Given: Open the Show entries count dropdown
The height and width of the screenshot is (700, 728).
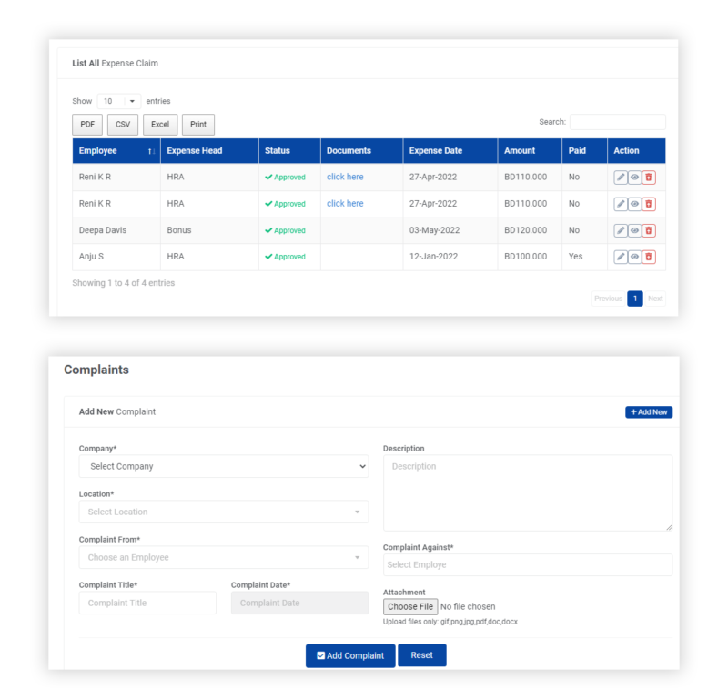Looking at the screenshot, I should click(119, 101).
